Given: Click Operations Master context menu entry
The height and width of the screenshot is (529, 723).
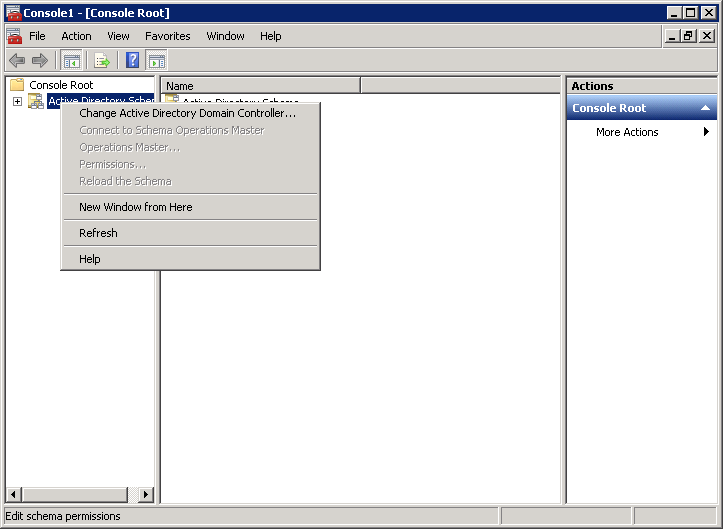Looking at the screenshot, I should 190,147.
